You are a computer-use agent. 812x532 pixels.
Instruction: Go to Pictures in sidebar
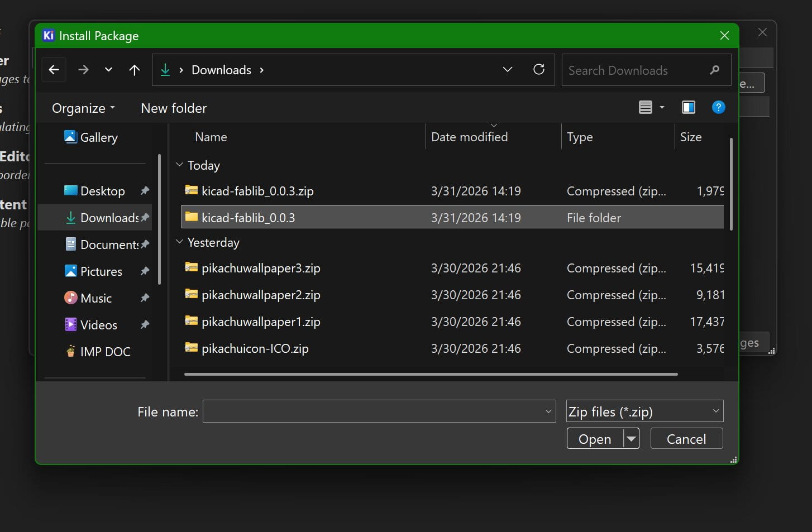pos(101,271)
